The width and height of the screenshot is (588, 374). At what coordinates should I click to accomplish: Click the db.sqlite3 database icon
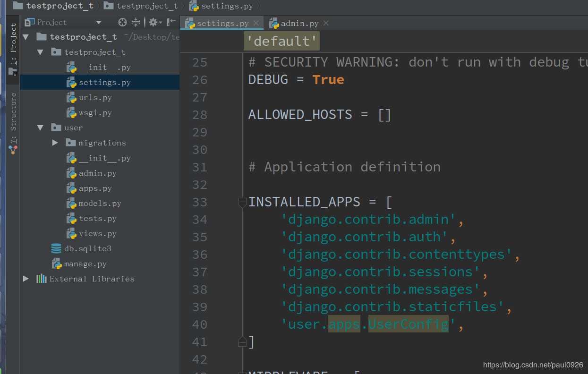click(x=56, y=248)
